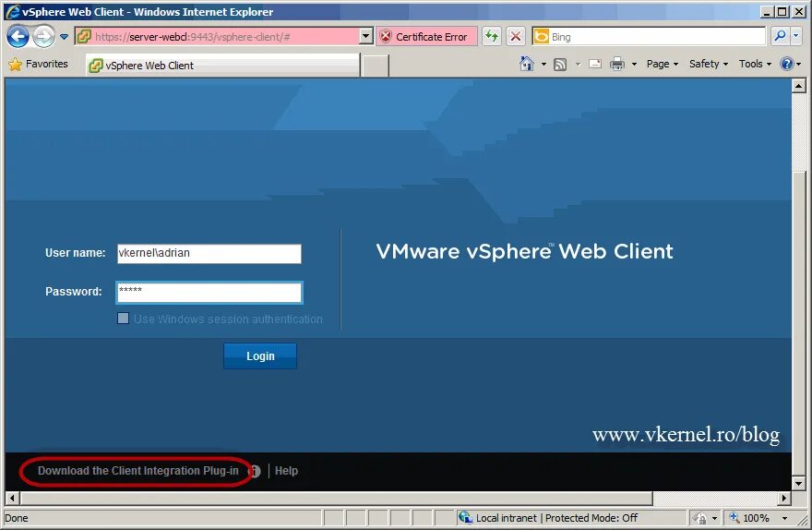The image size is (812, 530).
Task: Select the vSphere Web Client tab
Action: point(222,66)
